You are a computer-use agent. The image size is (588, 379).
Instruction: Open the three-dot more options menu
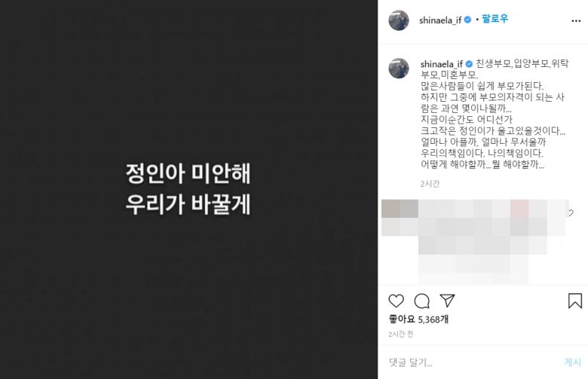(x=576, y=20)
